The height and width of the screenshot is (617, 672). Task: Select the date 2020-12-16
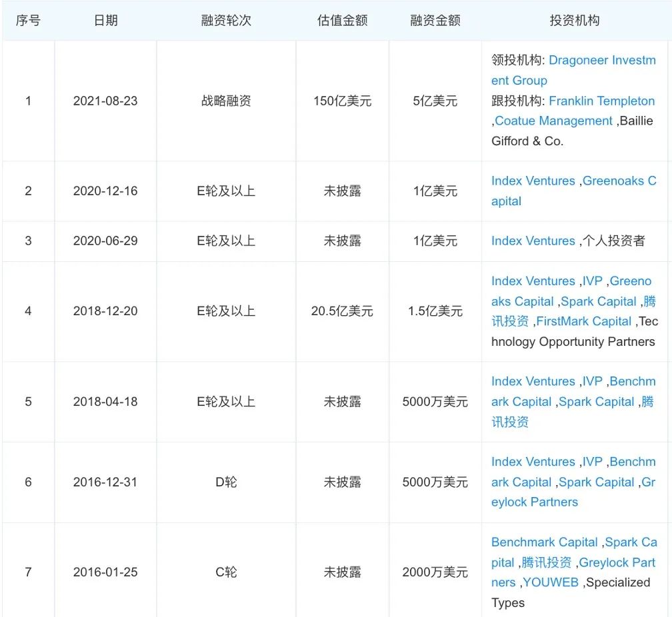(105, 191)
